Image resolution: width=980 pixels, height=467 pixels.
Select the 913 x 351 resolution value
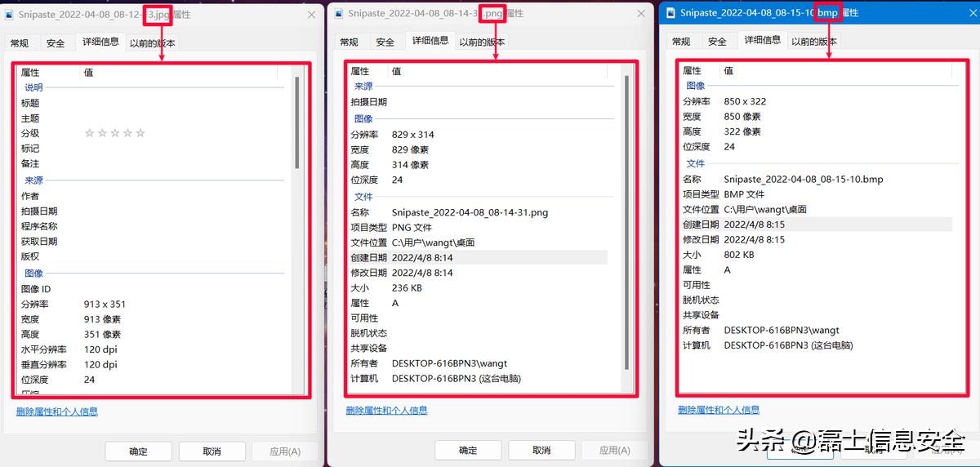click(x=105, y=305)
